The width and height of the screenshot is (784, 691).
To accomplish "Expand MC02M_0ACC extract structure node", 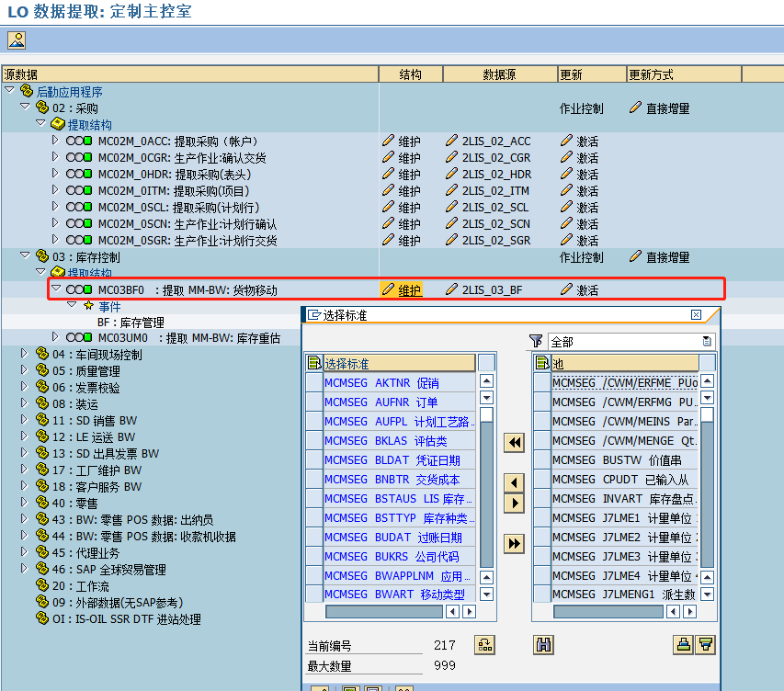I will pos(55,141).
